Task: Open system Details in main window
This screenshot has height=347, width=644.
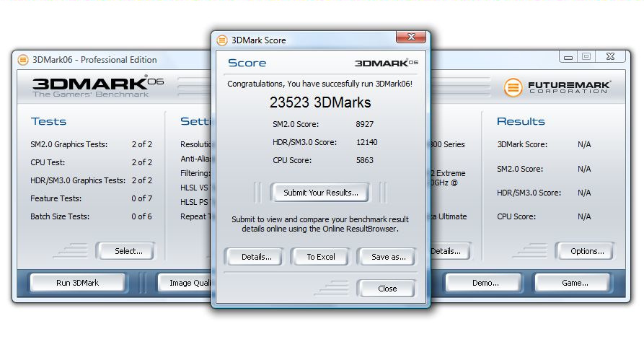Action: point(447,251)
